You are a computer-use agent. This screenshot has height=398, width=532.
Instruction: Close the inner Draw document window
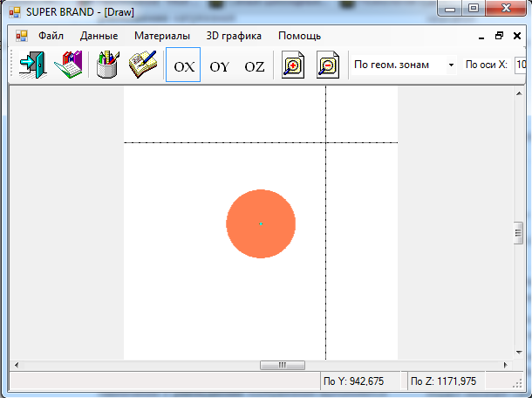tap(517, 36)
